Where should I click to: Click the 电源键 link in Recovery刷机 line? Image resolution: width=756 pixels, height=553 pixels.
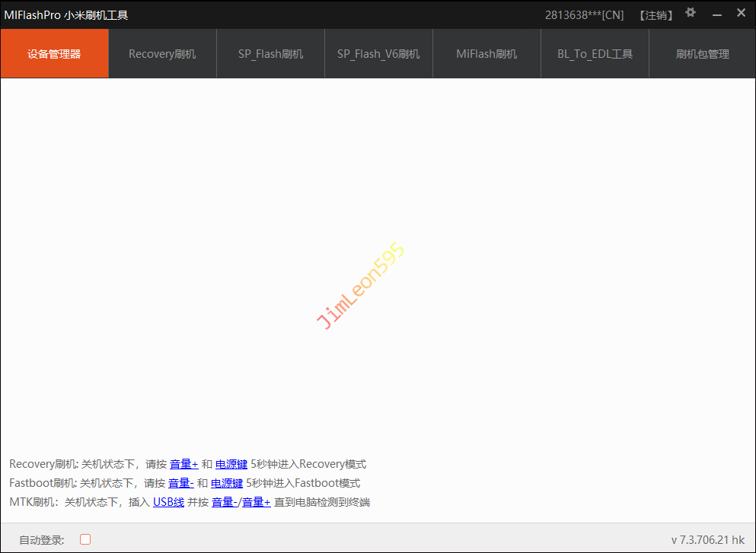pyautogui.click(x=231, y=464)
